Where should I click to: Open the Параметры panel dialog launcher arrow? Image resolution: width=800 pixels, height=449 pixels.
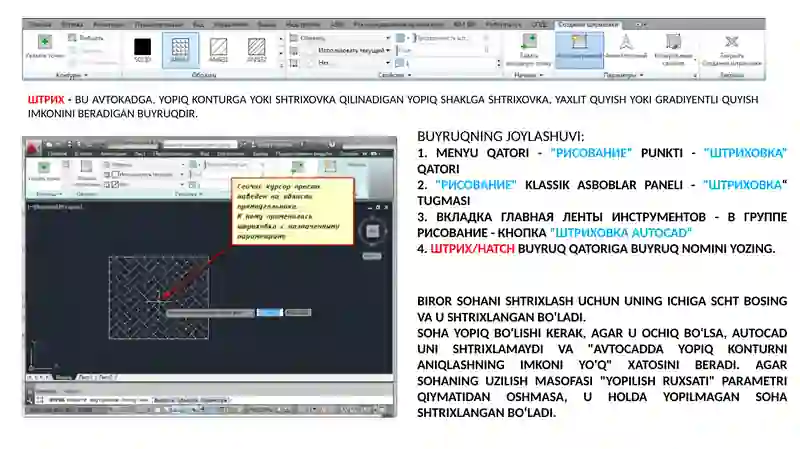point(694,76)
